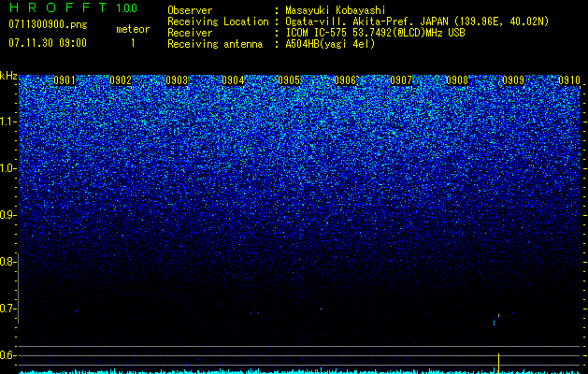Click the 1.0 kHz axis tick label
Image resolution: width=588 pixels, height=374 pixels.
(7, 168)
